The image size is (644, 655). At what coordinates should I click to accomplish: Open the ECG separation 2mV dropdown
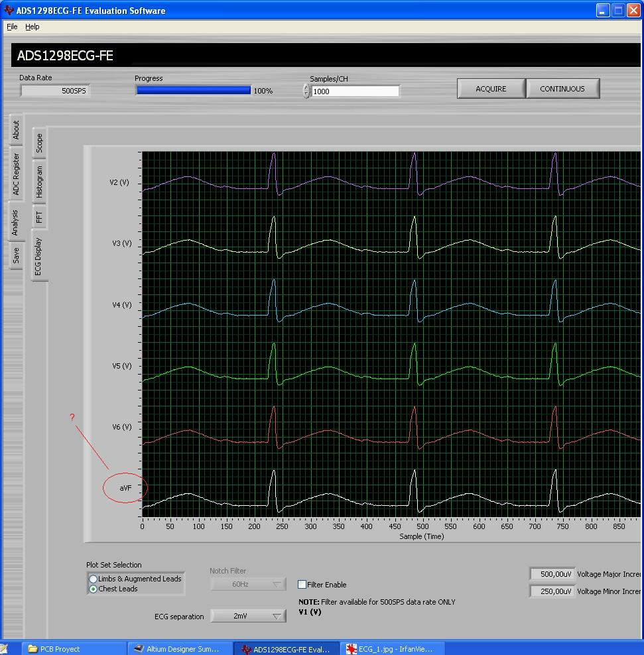coord(248,616)
